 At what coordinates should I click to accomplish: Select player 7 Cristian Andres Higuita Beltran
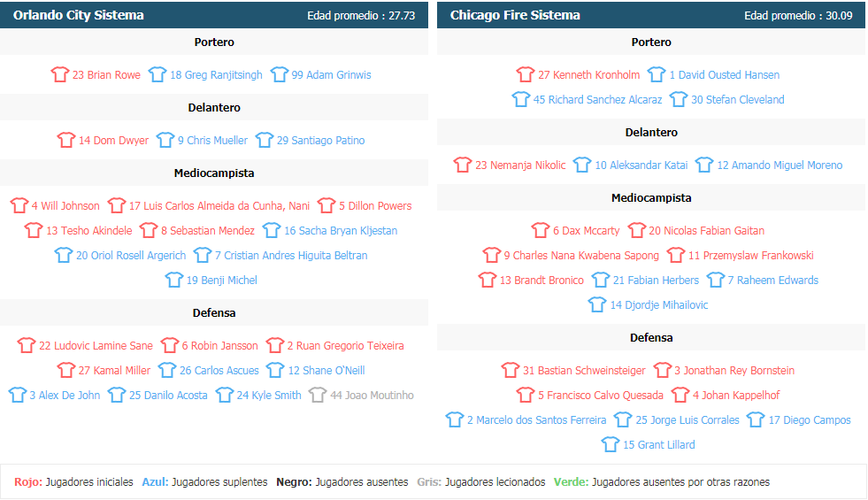point(291,256)
